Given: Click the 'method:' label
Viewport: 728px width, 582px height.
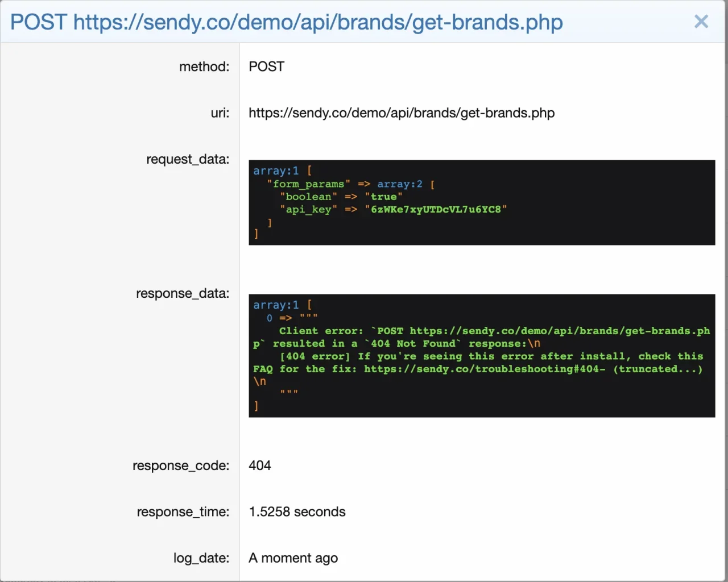Looking at the screenshot, I should pyautogui.click(x=204, y=66).
